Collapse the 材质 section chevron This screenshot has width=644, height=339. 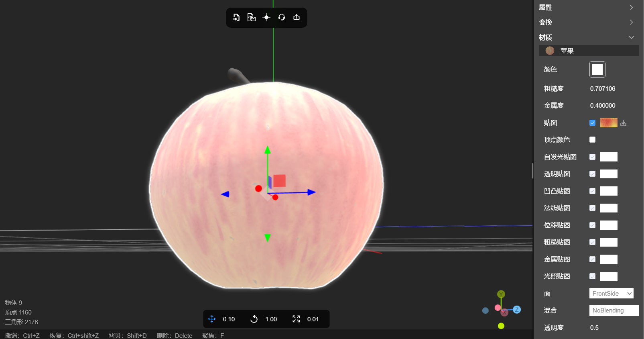click(x=631, y=37)
